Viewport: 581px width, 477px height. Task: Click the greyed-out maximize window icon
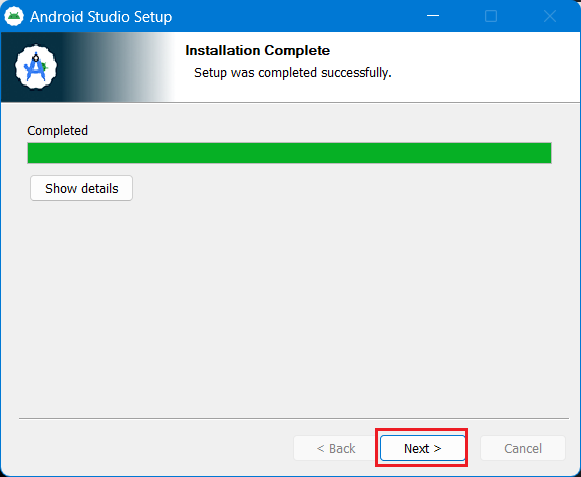click(x=491, y=16)
